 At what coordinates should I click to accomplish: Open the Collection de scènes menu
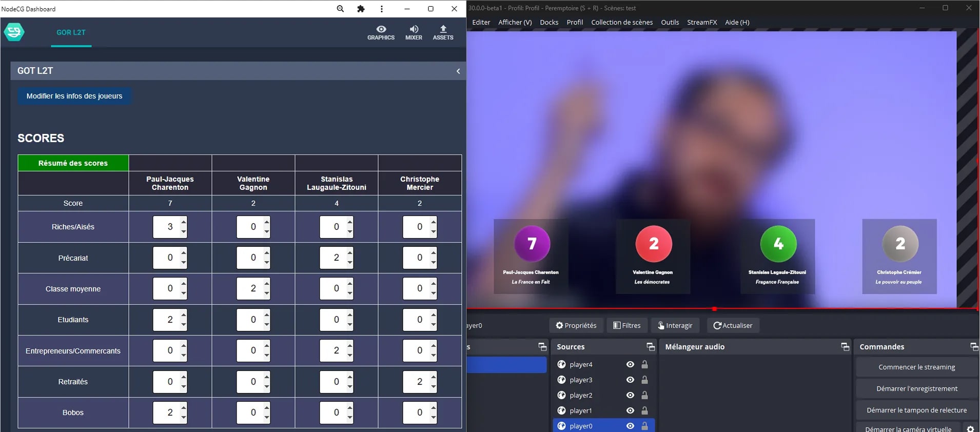(621, 22)
